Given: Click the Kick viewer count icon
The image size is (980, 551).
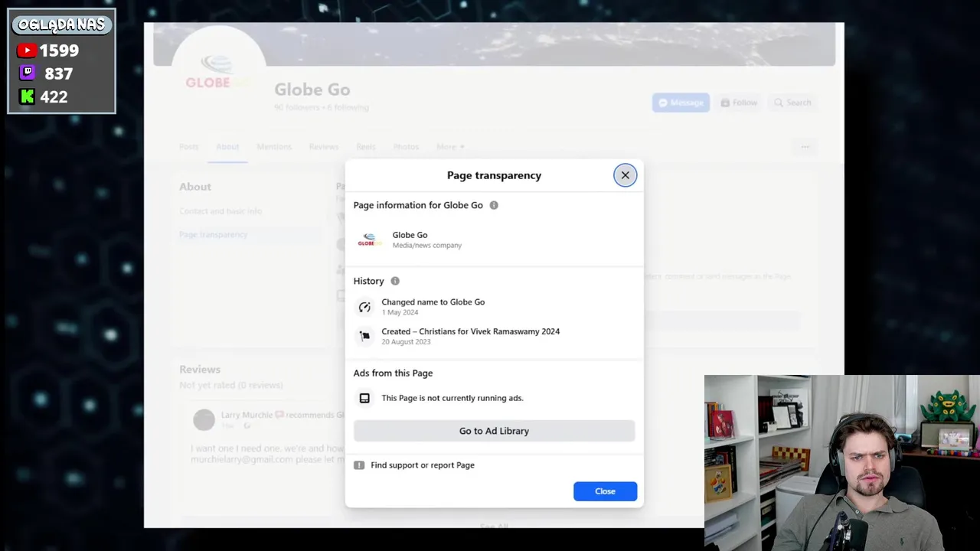Looking at the screenshot, I should click(27, 96).
